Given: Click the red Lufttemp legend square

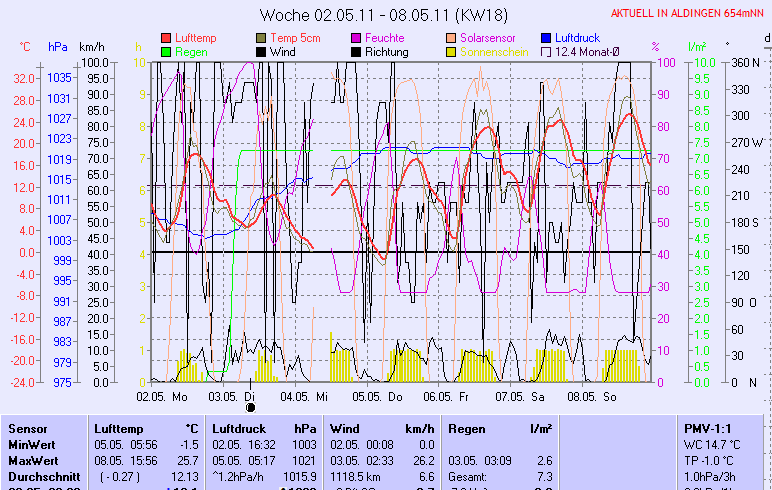Looking at the screenshot, I should [166, 38].
